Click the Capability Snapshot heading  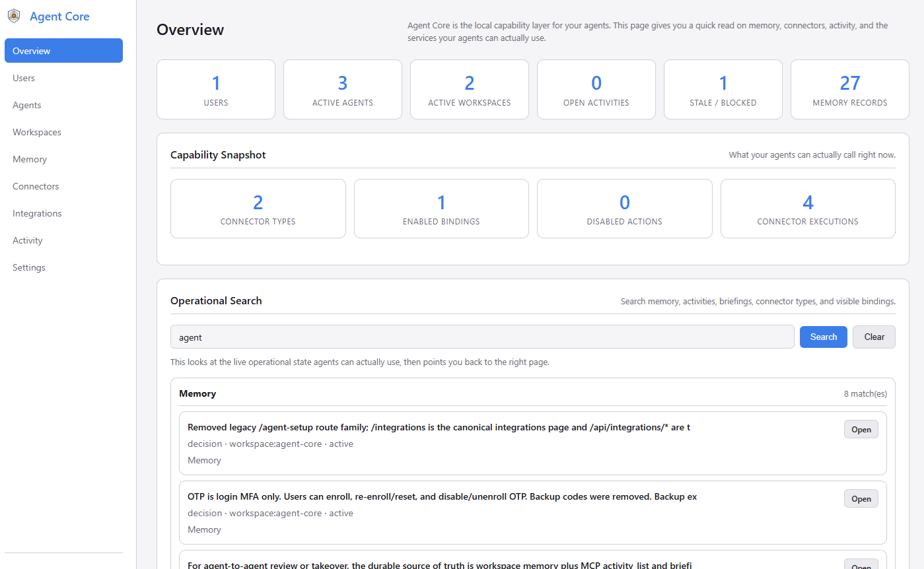(218, 155)
